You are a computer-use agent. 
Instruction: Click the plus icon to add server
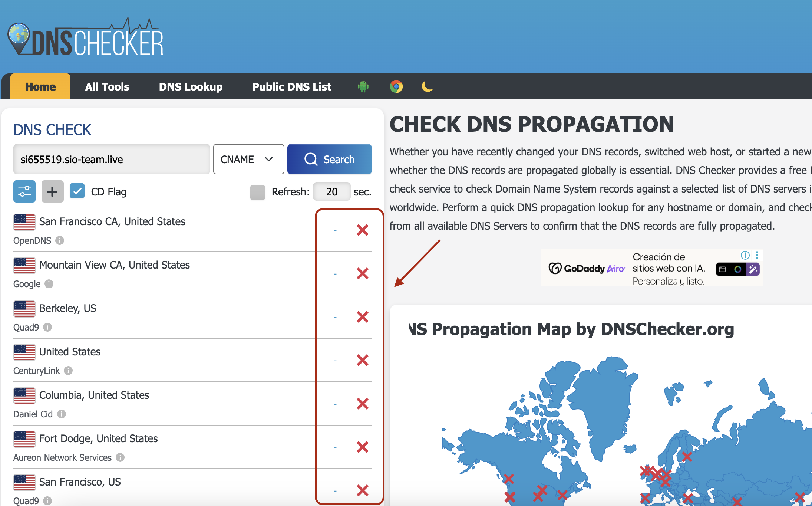52,191
